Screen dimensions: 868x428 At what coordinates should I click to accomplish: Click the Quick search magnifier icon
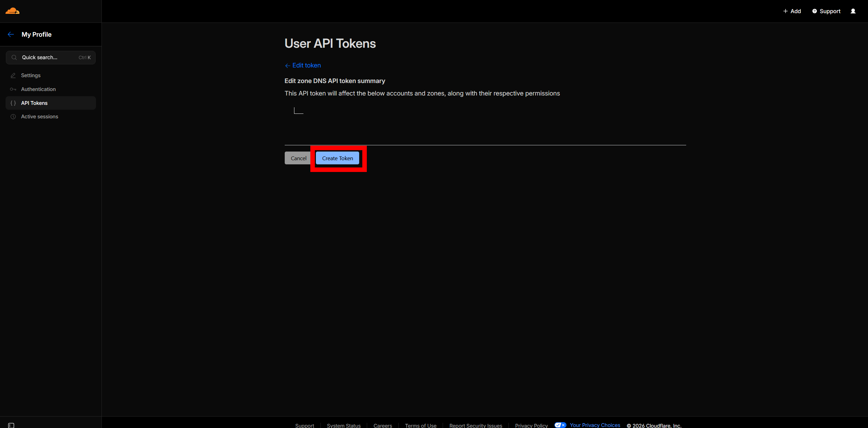(14, 57)
